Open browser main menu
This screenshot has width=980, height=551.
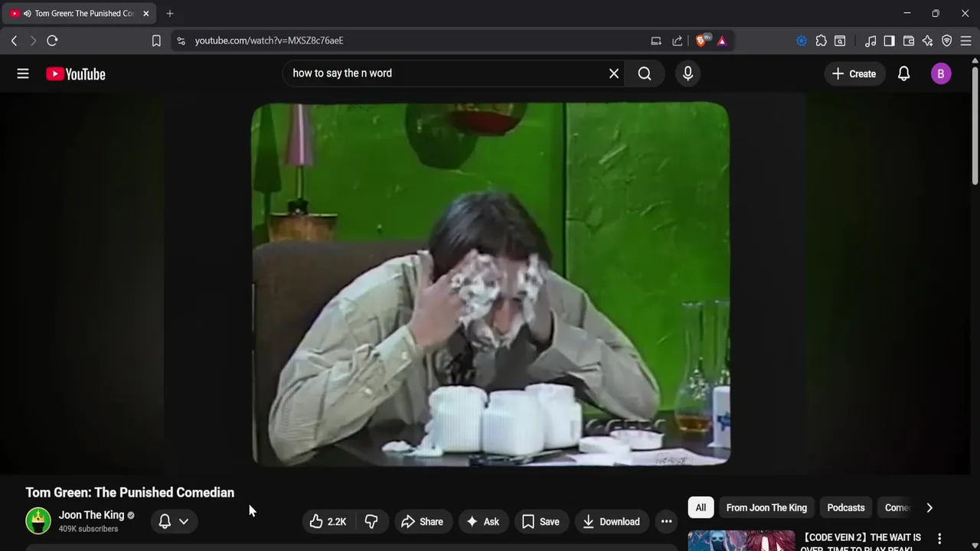pos(966,41)
